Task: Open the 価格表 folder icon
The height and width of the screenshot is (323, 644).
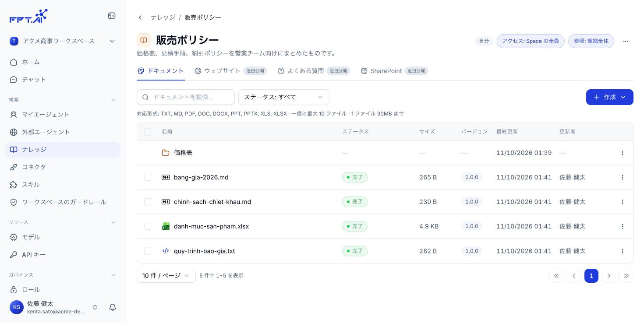Action: click(166, 153)
